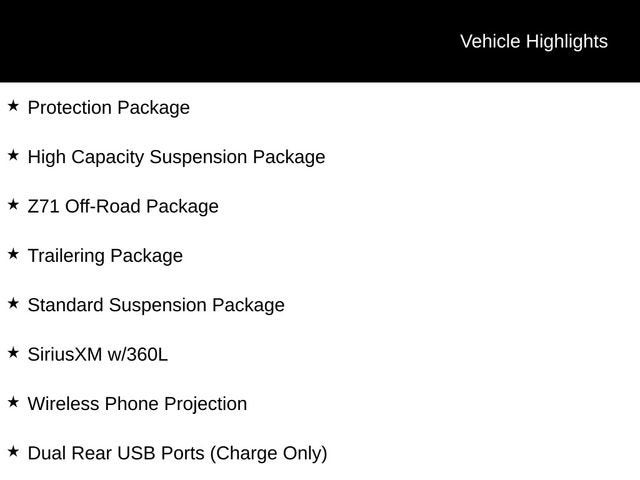640x480 pixels.
Task: Click the word Vehicle in the header
Action: [x=490, y=41]
